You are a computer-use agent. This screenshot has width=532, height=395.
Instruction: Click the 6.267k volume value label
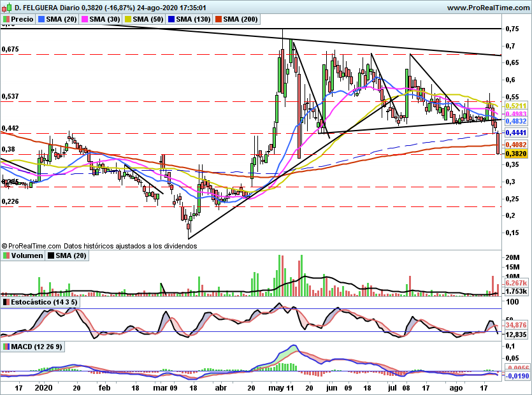click(516, 283)
